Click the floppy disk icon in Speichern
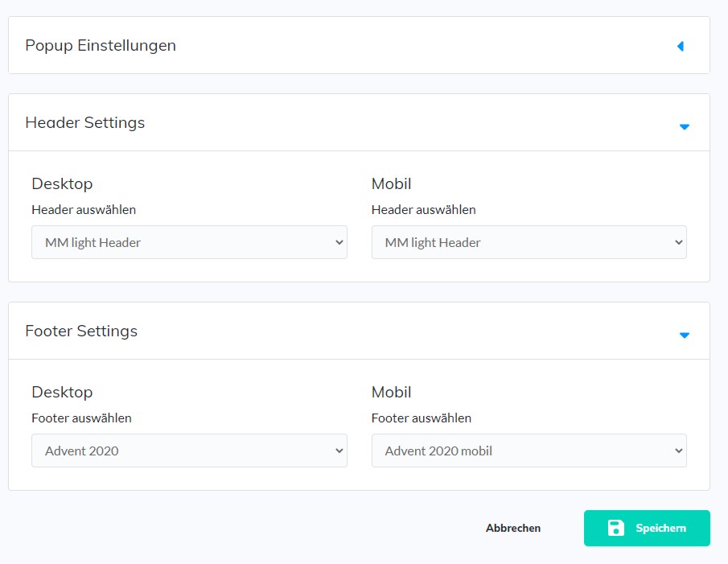This screenshot has width=728, height=564. pos(615,528)
